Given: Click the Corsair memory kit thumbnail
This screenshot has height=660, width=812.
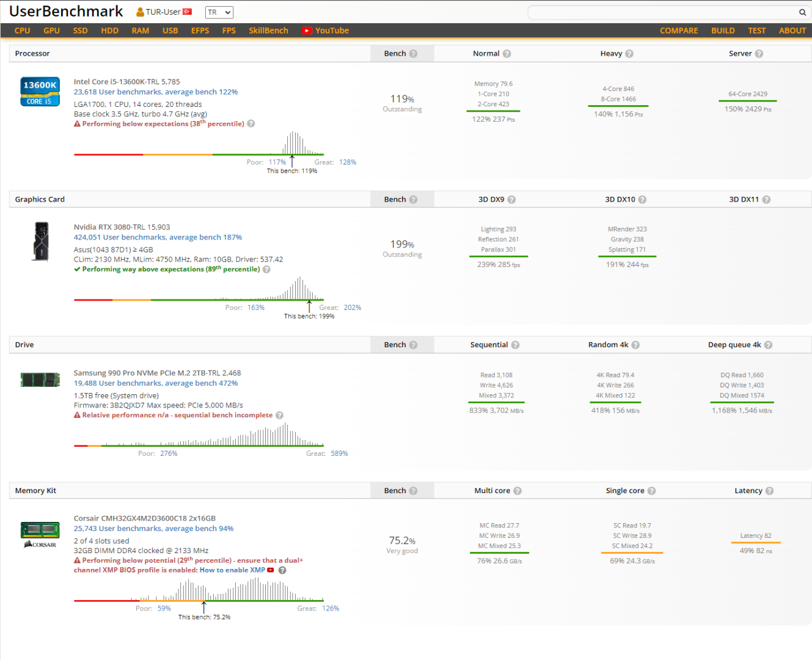Looking at the screenshot, I should pos(40,535).
